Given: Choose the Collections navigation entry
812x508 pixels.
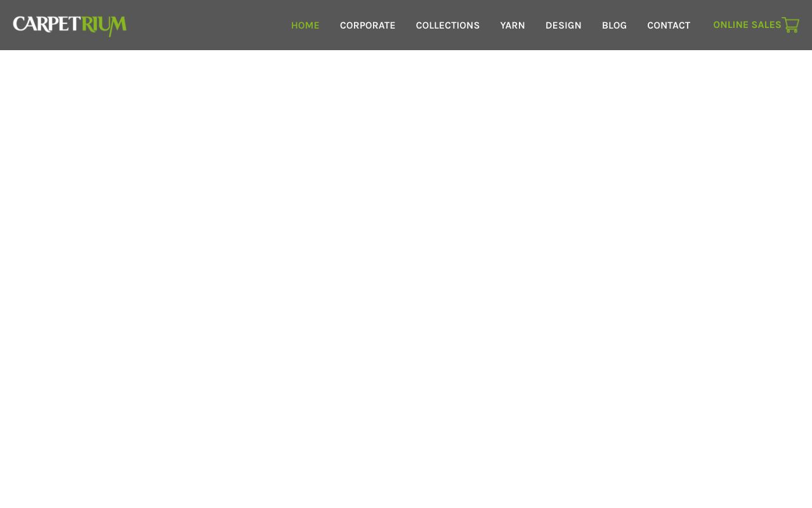Looking at the screenshot, I should tap(448, 25).
